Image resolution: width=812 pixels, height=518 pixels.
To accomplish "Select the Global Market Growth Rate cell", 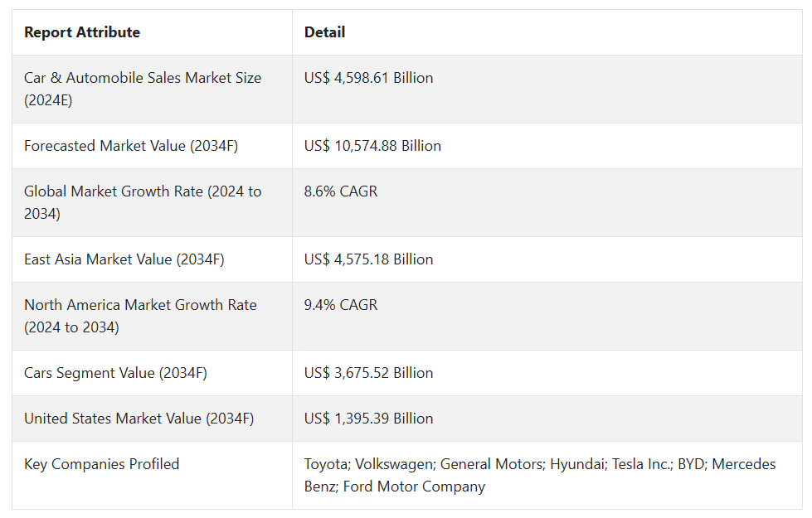I will click(x=143, y=202).
